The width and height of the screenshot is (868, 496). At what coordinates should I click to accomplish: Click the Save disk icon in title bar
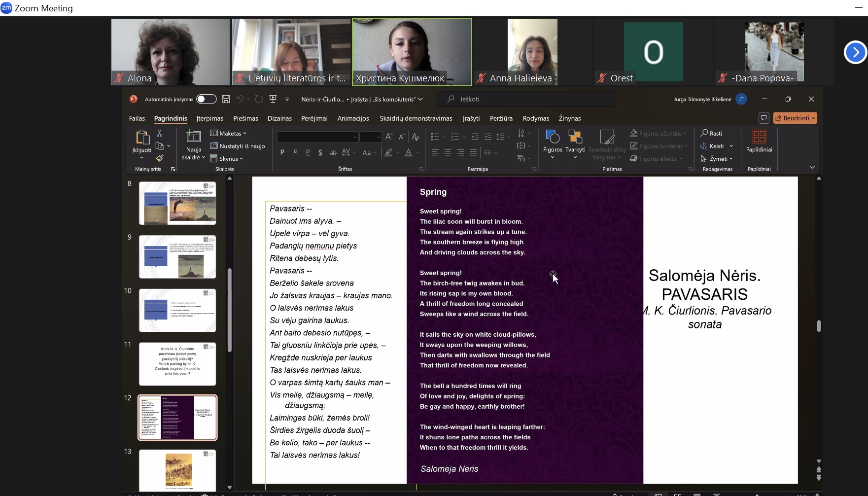[x=226, y=99]
